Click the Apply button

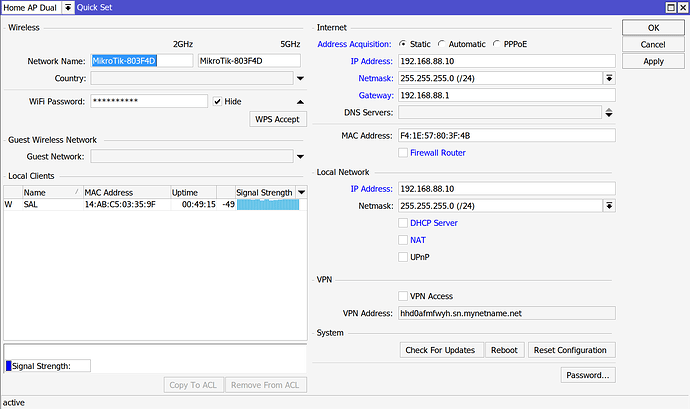653,61
